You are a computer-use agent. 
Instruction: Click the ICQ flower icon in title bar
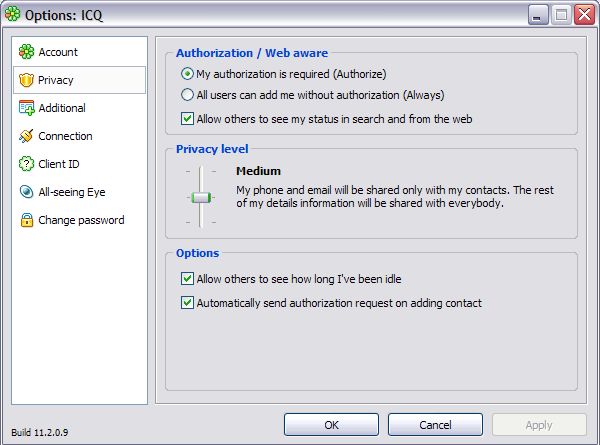[x=13, y=14]
